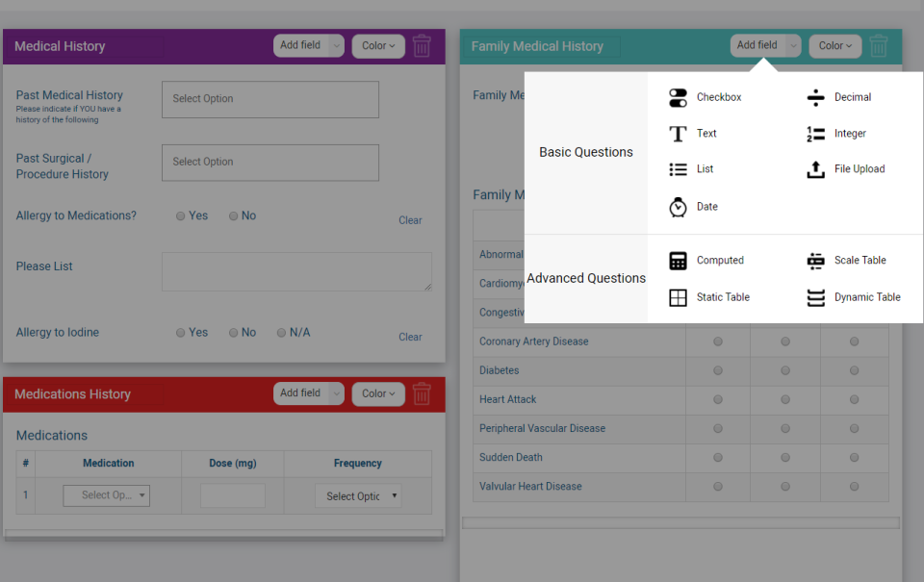Pick the List question icon
Screen dimensions: 924x582
point(678,169)
